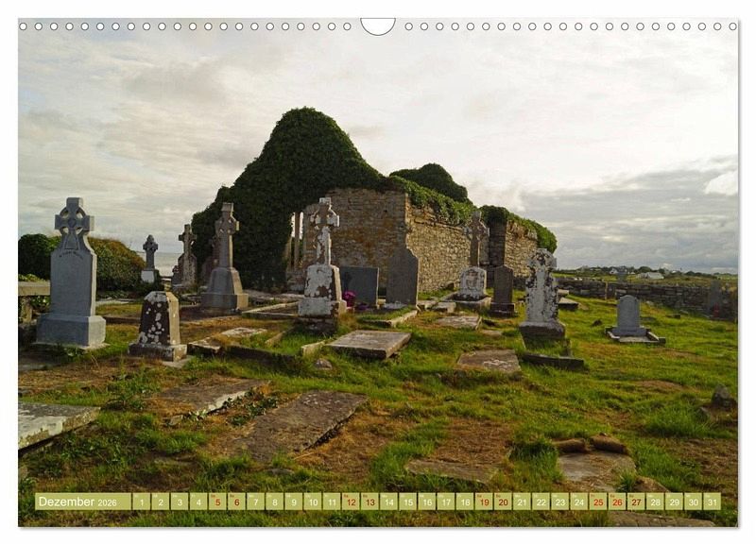Select day 16 in calendar strip
This screenshot has height=545, width=756.
pos(427,502)
